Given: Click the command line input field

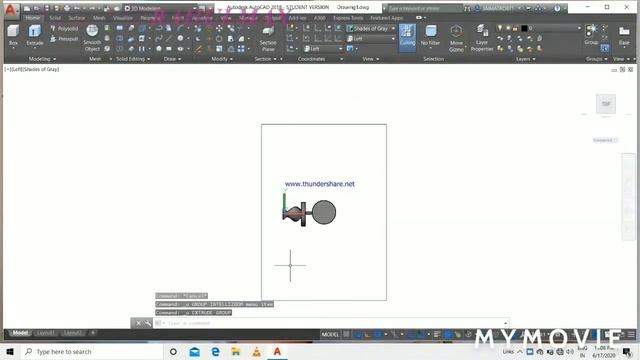Looking at the screenshot, I should tap(331, 323).
